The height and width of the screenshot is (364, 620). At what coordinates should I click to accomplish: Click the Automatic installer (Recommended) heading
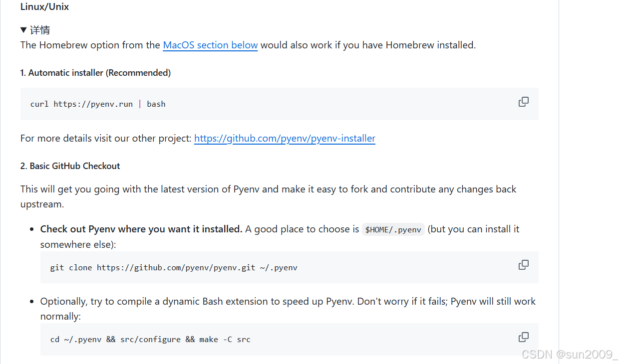[95, 72]
